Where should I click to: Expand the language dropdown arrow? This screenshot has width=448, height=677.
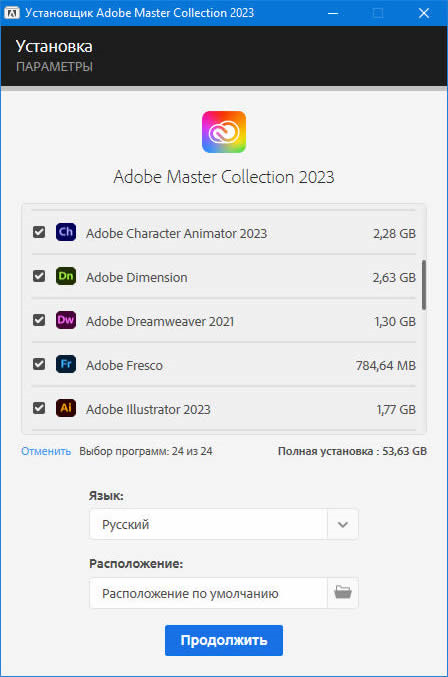click(x=343, y=524)
